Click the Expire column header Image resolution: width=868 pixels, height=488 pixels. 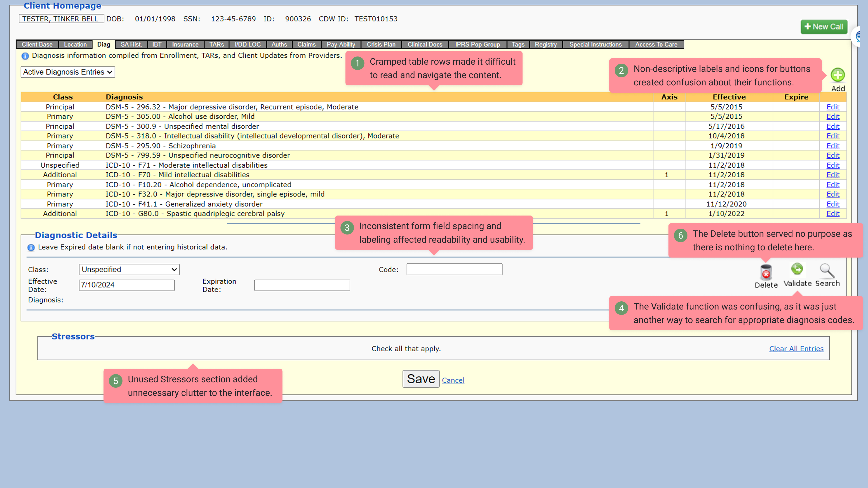pyautogui.click(x=796, y=97)
